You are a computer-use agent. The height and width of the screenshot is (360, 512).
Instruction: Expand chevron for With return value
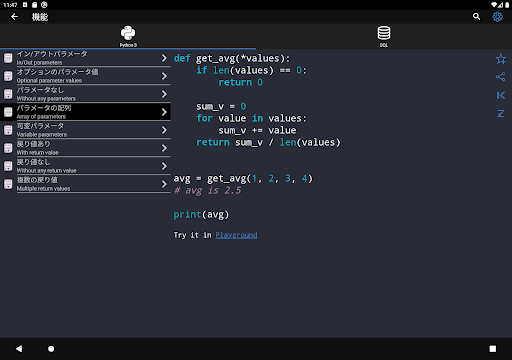164,148
